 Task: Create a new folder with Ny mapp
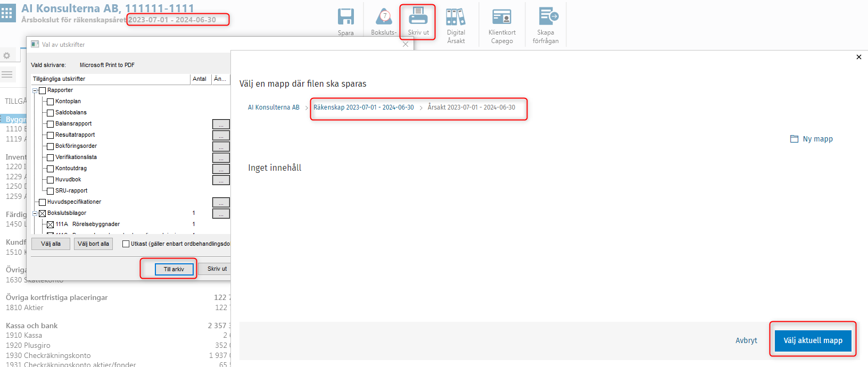coord(812,139)
